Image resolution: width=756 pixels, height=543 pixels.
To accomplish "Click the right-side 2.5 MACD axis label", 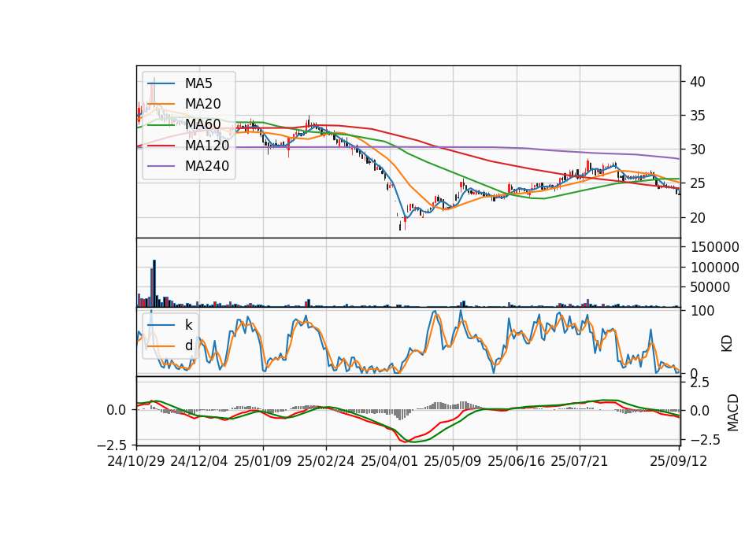I will [x=700, y=383].
